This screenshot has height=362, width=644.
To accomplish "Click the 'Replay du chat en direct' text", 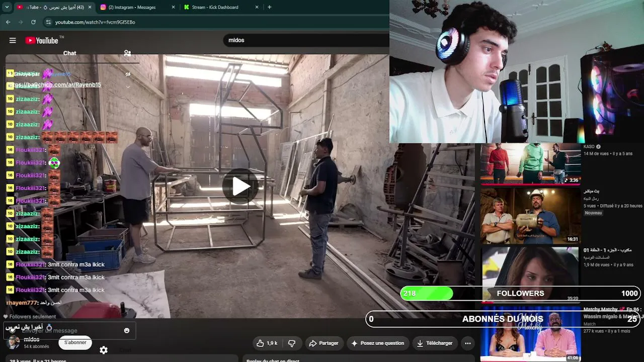I will pyautogui.click(x=273, y=360).
